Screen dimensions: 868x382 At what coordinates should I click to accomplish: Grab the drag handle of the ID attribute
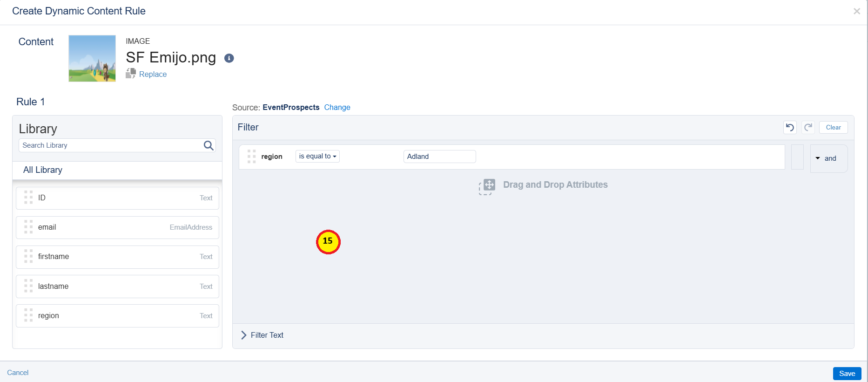pyautogui.click(x=28, y=198)
